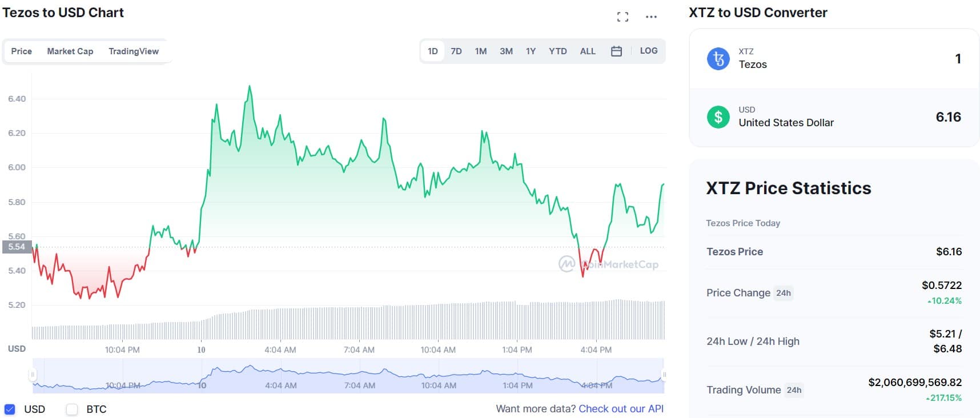Image resolution: width=980 pixels, height=418 pixels.
Task: Click the XTZ Price Statistics heading
Action: coord(789,188)
